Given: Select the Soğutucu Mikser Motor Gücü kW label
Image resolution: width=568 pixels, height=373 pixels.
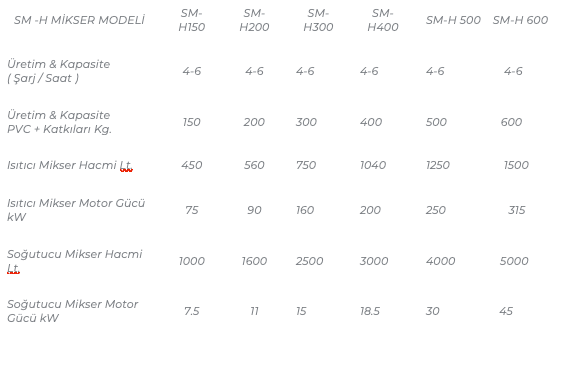Looking at the screenshot, I should [x=72, y=311].
